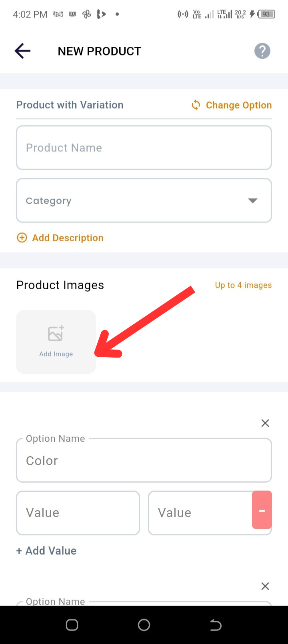The height and width of the screenshot is (644, 288).
Task: Click the Change Option refresh icon
Action: click(196, 105)
